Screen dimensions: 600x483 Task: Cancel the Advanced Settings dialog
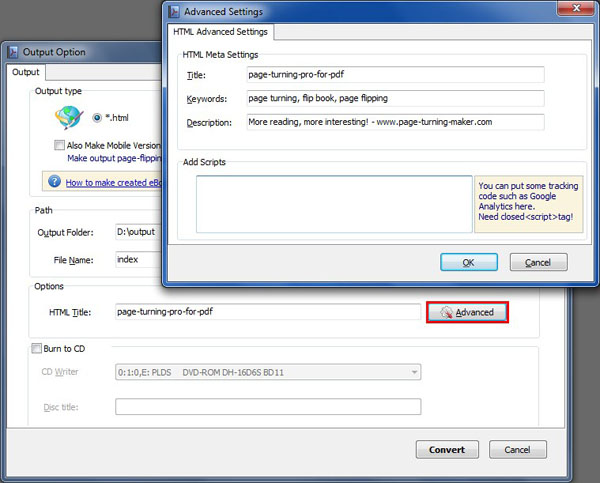538,262
